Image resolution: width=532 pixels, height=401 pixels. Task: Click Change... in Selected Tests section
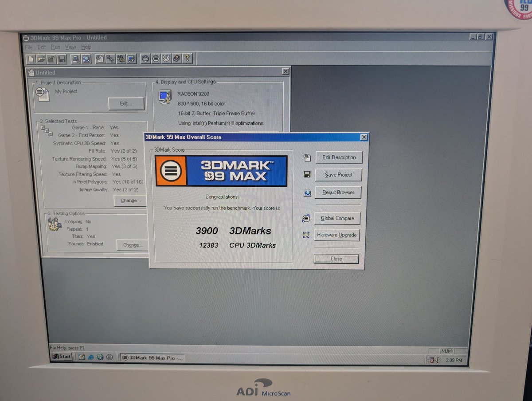(131, 200)
